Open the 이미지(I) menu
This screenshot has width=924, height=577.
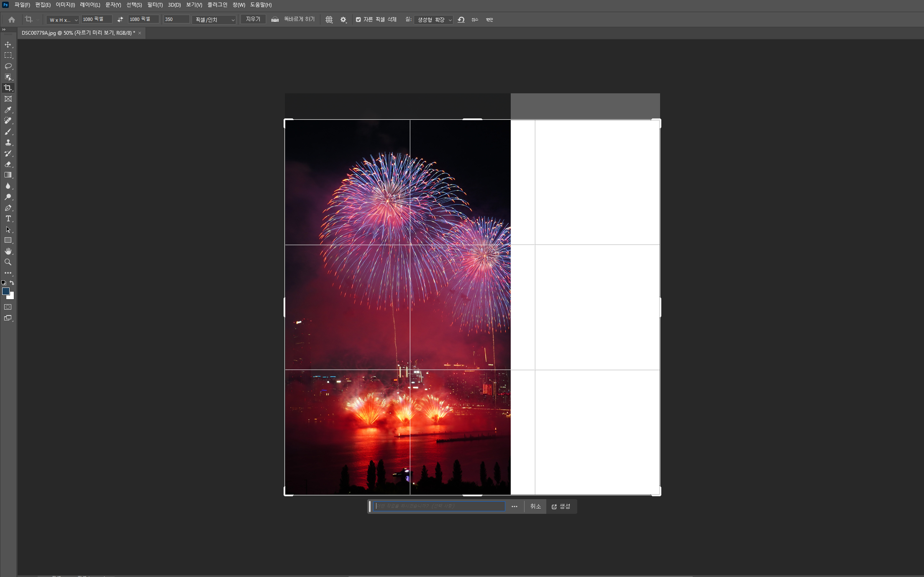[x=65, y=5]
